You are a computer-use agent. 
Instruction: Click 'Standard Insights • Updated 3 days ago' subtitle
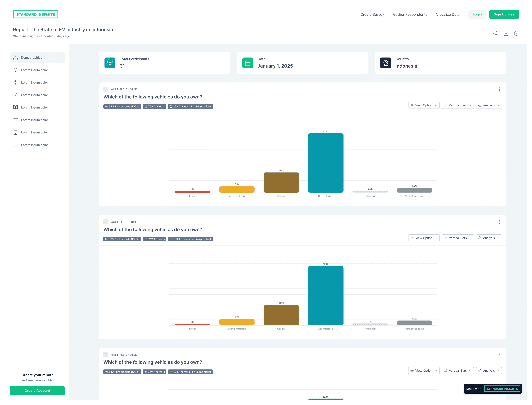pyautogui.click(x=42, y=36)
